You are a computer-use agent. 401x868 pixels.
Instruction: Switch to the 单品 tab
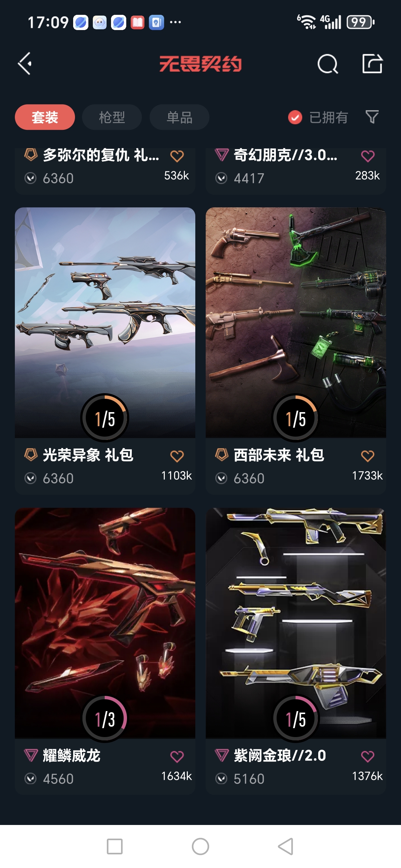click(x=179, y=117)
